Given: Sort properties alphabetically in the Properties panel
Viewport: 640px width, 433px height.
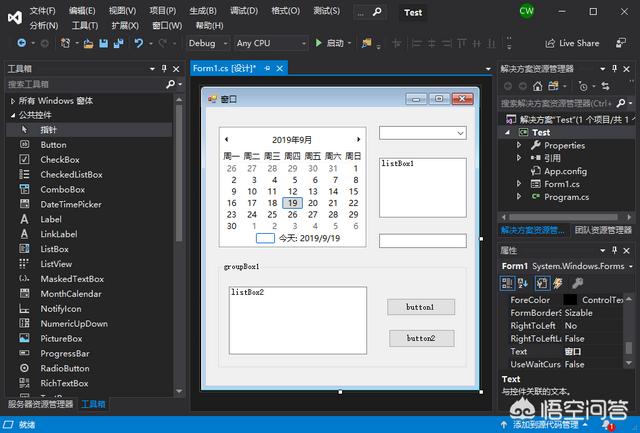Looking at the screenshot, I should click(x=523, y=283).
